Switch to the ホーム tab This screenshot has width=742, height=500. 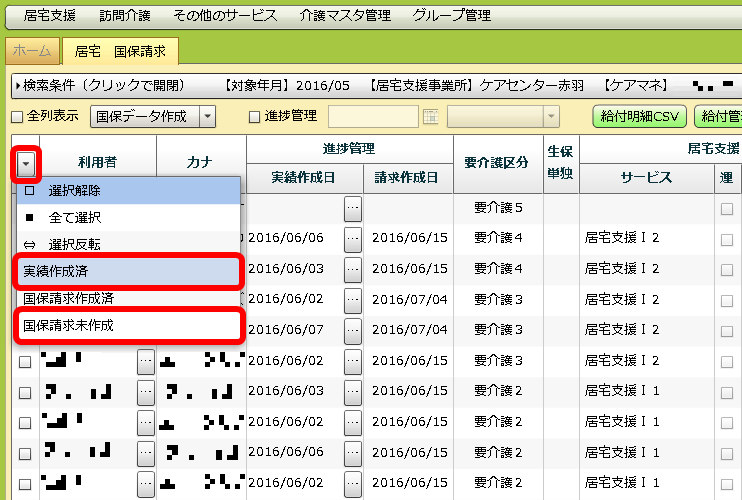point(33,50)
